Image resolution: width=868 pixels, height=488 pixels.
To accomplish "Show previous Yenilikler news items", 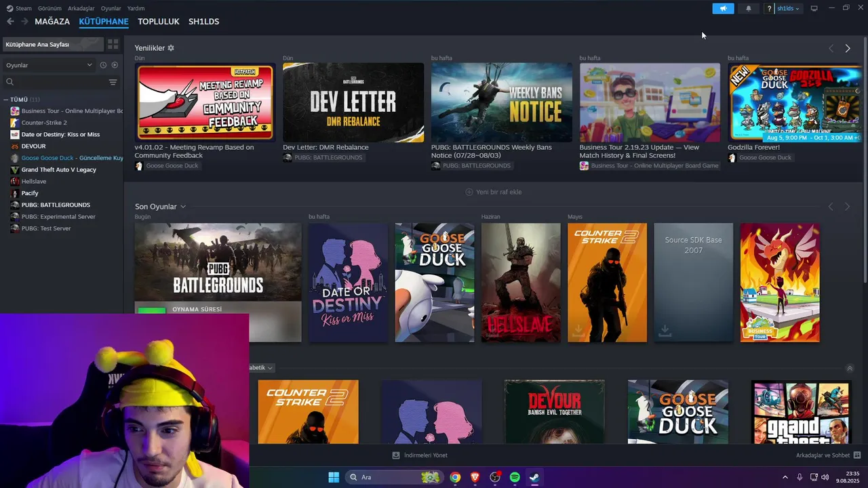I will click(831, 48).
